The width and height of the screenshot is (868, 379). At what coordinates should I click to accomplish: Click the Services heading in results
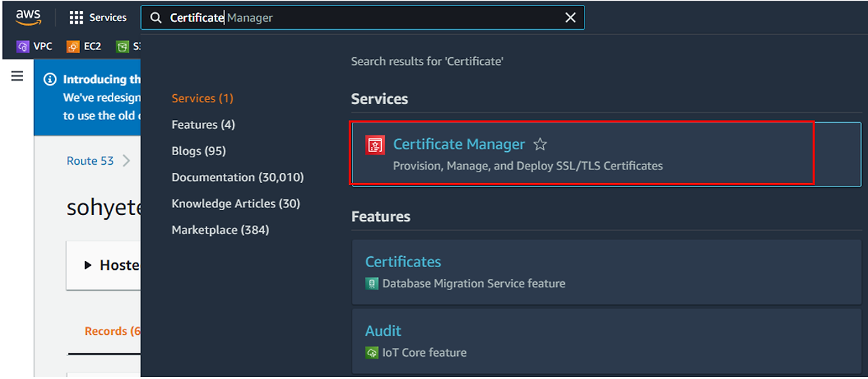(380, 99)
